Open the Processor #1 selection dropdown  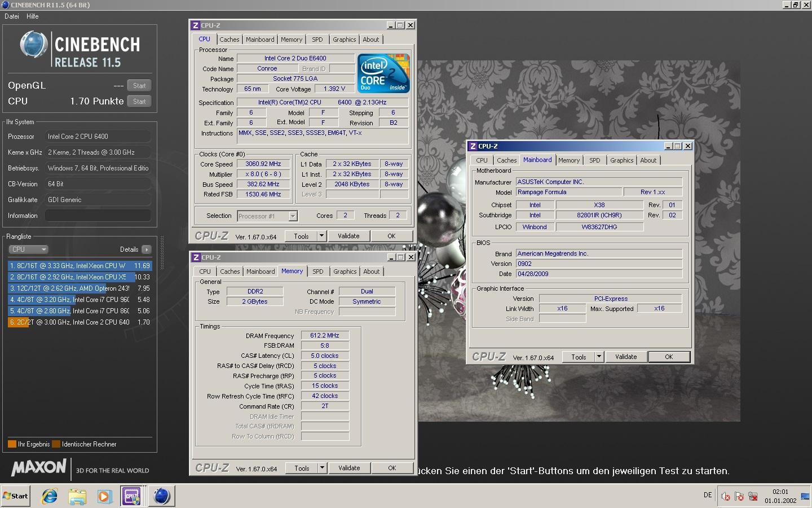(293, 216)
